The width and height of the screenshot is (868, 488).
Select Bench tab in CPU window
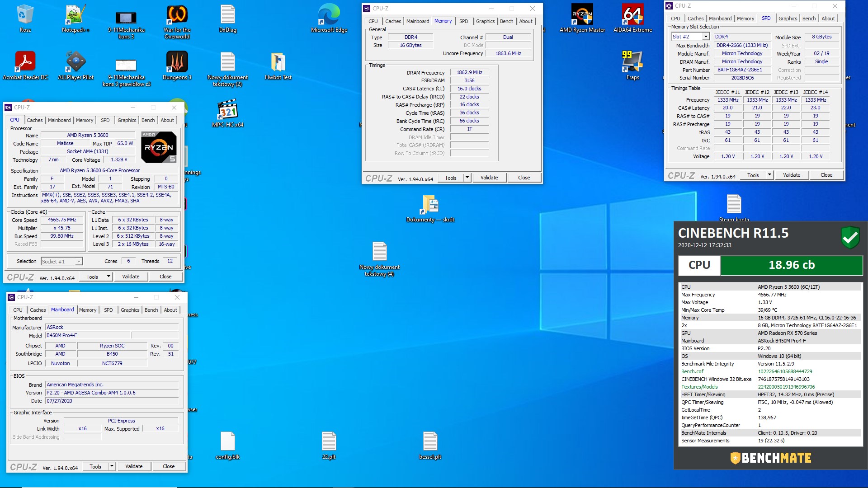148,120
